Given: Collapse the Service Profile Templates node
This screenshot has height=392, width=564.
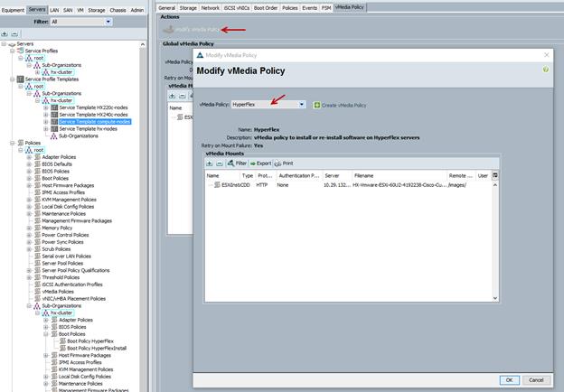Looking at the screenshot, I should [13, 79].
